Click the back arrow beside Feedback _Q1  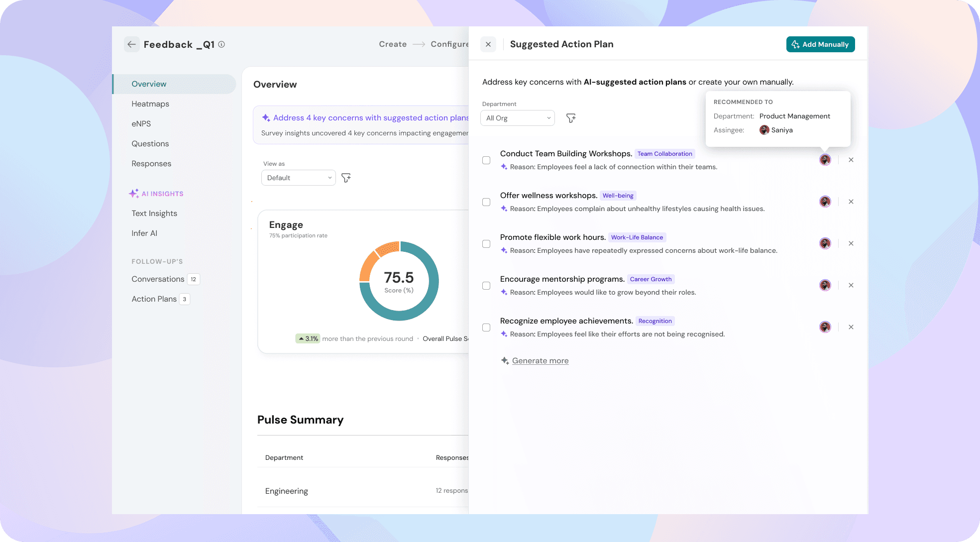click(x=131, y=44)
